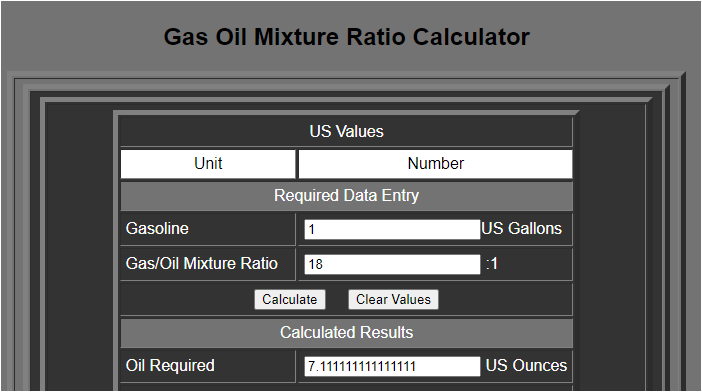Click the Calculate button
This screenshot has width=702, height=392.
(x=290, y=299)
